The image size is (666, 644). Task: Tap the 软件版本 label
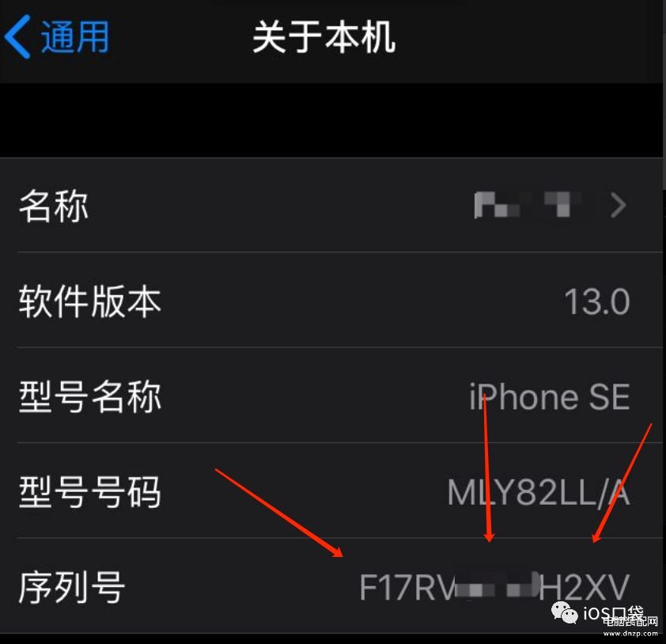click(x=89, y=301)
